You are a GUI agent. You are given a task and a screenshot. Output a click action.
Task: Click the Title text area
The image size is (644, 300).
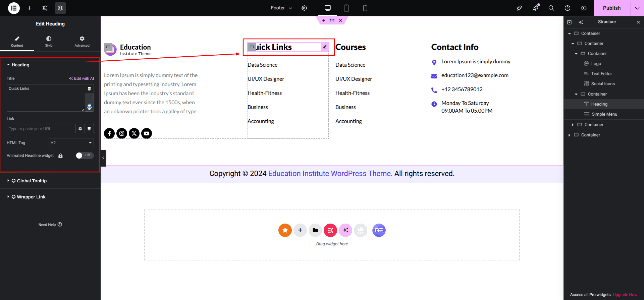click(46, 98)
